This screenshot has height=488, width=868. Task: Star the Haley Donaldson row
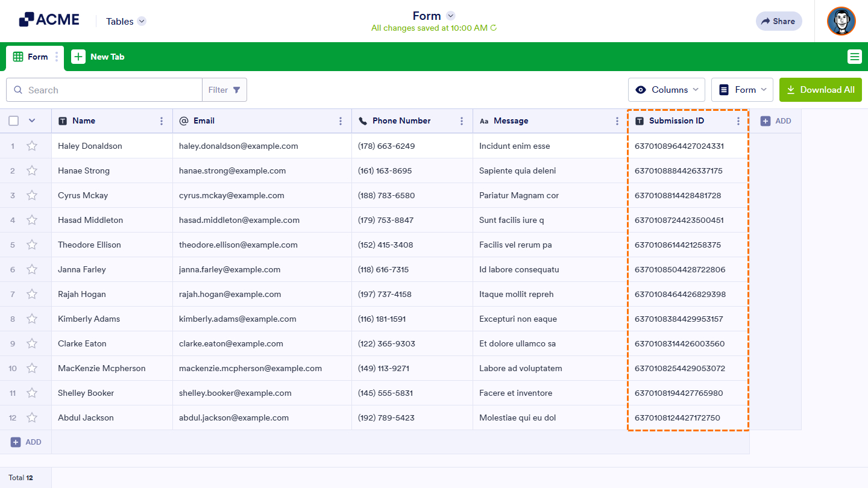(x=32, y=146)
